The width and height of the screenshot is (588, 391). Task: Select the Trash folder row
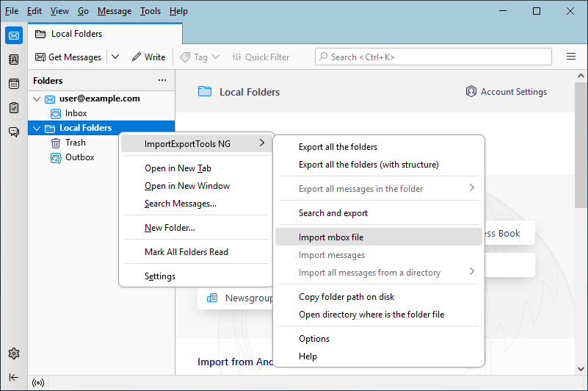(x=73, y=143)
